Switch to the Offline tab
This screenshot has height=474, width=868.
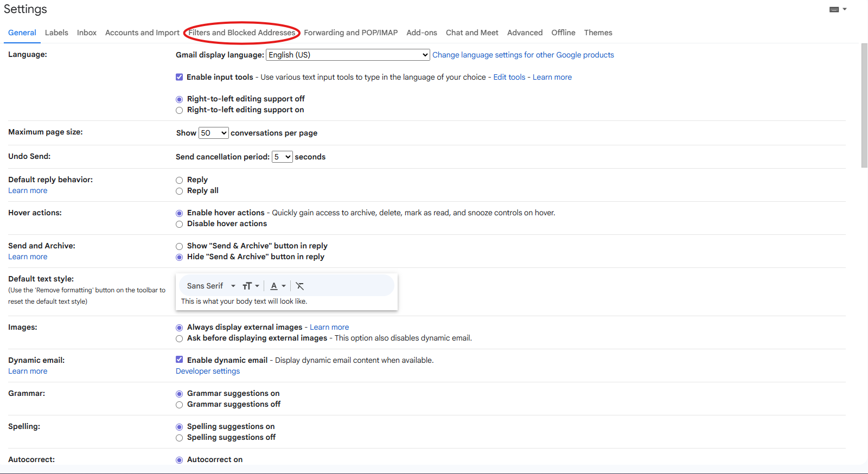[x=563, y=33]
